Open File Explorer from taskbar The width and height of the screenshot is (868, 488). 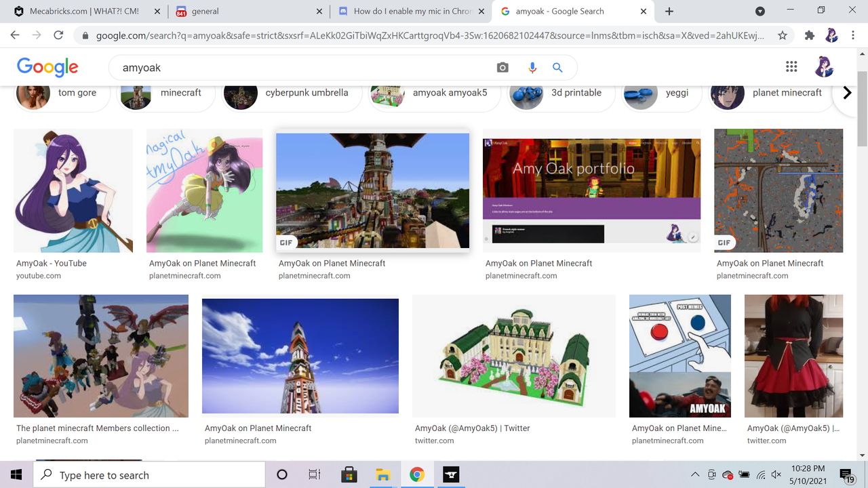tap(382, 474)
